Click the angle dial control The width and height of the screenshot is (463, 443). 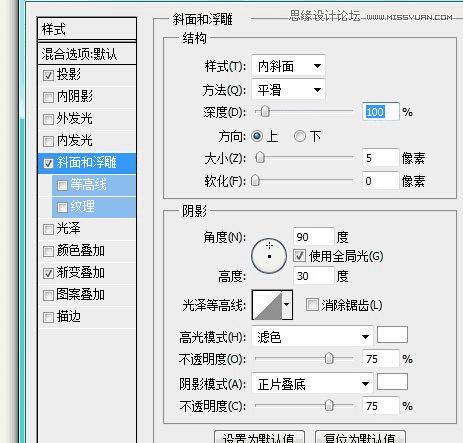tap(269, 256)
